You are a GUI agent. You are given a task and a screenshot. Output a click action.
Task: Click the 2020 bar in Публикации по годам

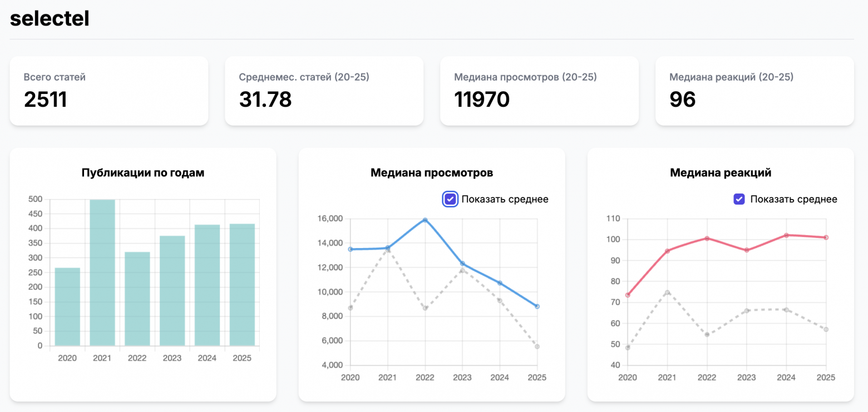pyautogui.click(x=67, y=307)
